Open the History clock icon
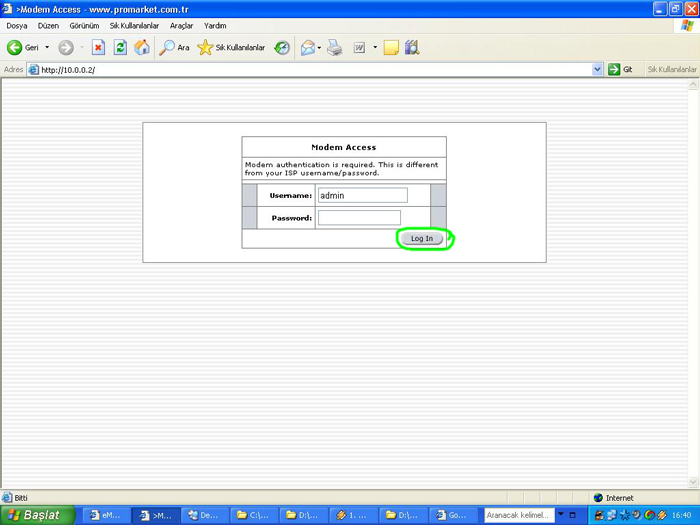Screen dimensions: 700x525 (282, 47)
